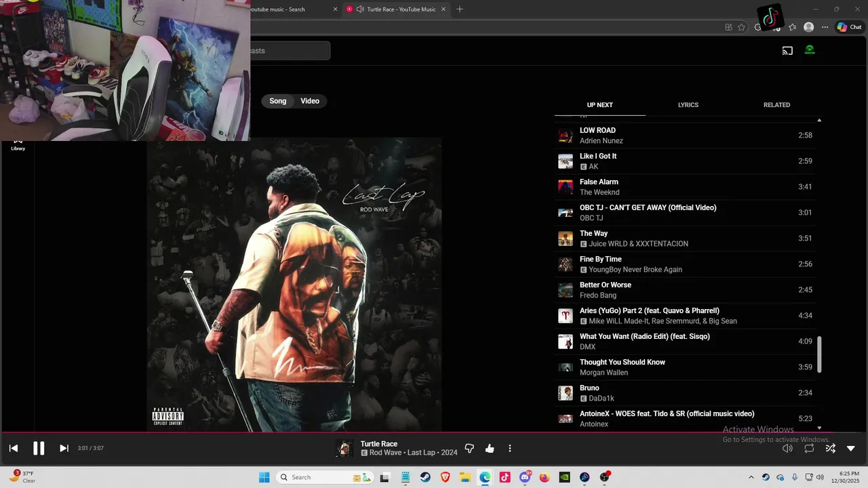Viewport: 868px width, 488px height.
Task: Open the green account avatar menu
Action: (x=810, y=50)
